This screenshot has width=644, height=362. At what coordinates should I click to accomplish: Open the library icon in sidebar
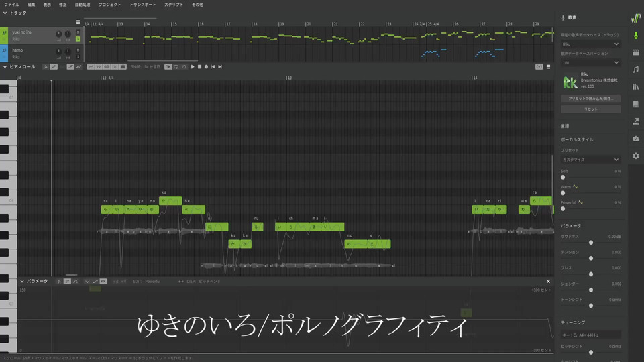(x=636, y=87)
